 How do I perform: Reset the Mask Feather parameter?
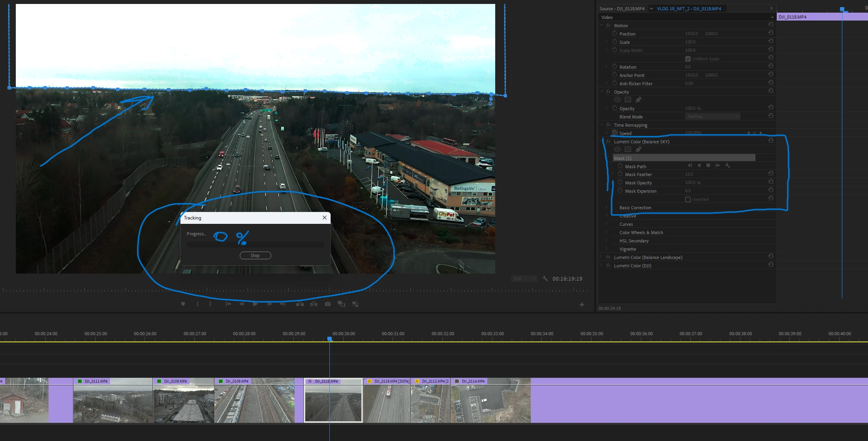coord(770,173)
